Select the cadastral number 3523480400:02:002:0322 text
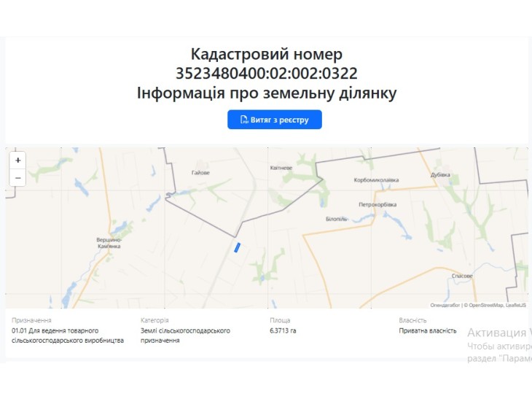 pos(266,74)
